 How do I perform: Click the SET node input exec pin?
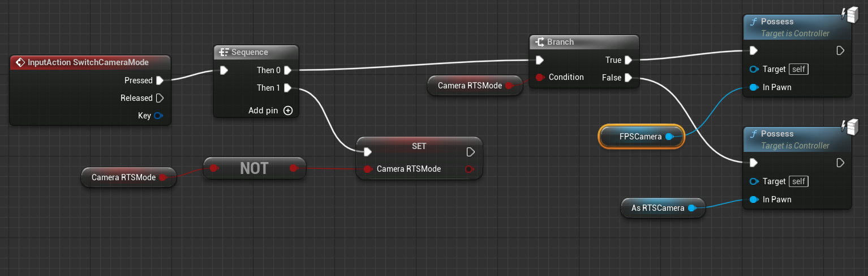click(x=368, y=152)
